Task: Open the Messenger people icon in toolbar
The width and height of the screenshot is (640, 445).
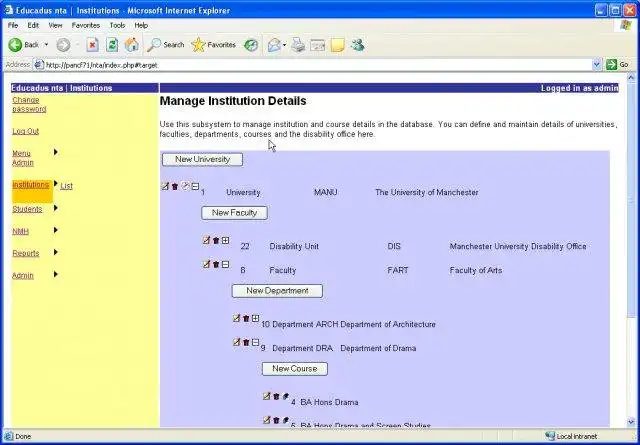Action: pos(358,45)
